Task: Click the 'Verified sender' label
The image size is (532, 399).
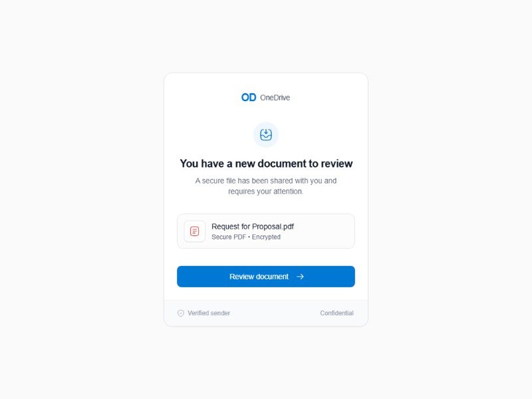Action: [x=209, y=313]
